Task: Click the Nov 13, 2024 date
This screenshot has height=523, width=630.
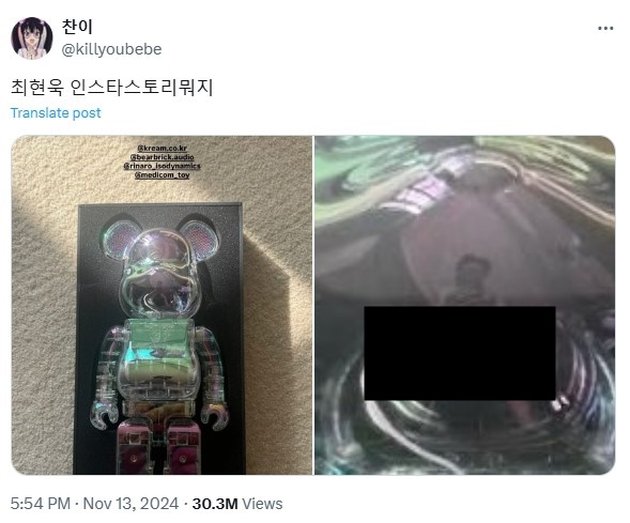Action: click(x=131, y=503)
